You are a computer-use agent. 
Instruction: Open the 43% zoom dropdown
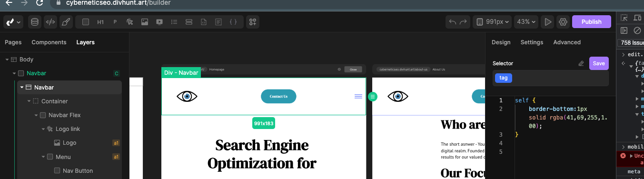click(526, 22)
